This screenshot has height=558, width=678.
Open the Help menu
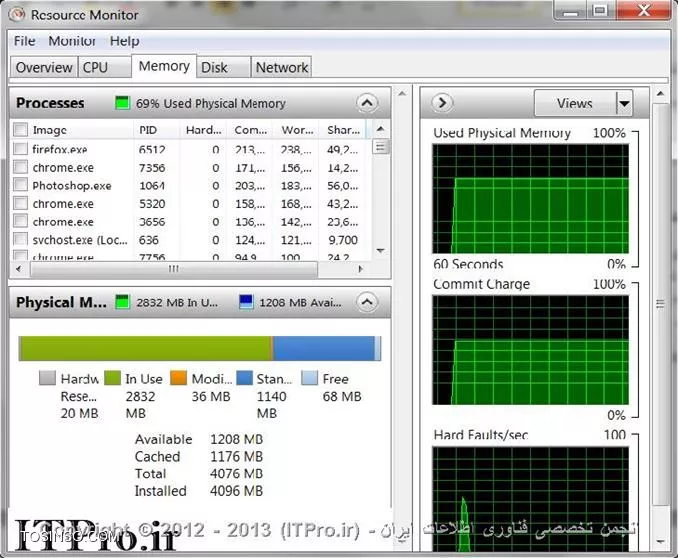pos(125,41)
